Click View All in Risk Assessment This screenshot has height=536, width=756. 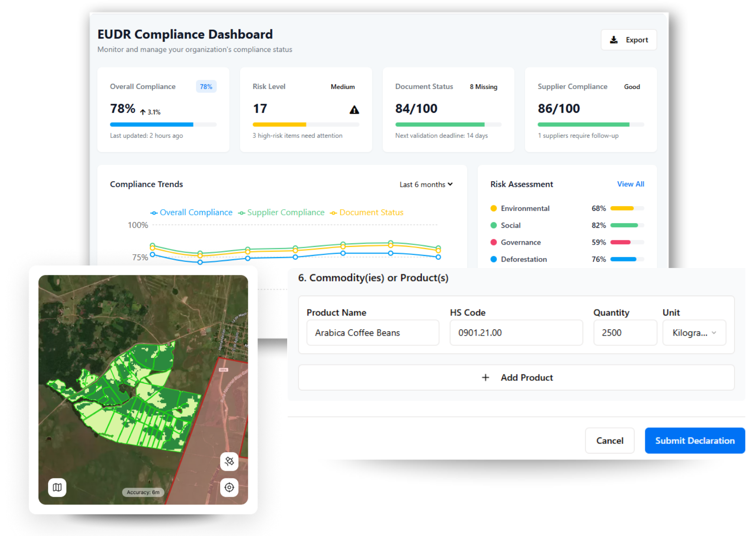click(630, 184)
